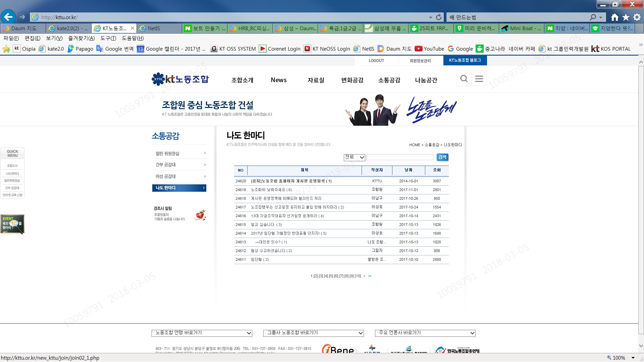
Task: Click the LOGOUT link
Action: (x=376, y=61)
